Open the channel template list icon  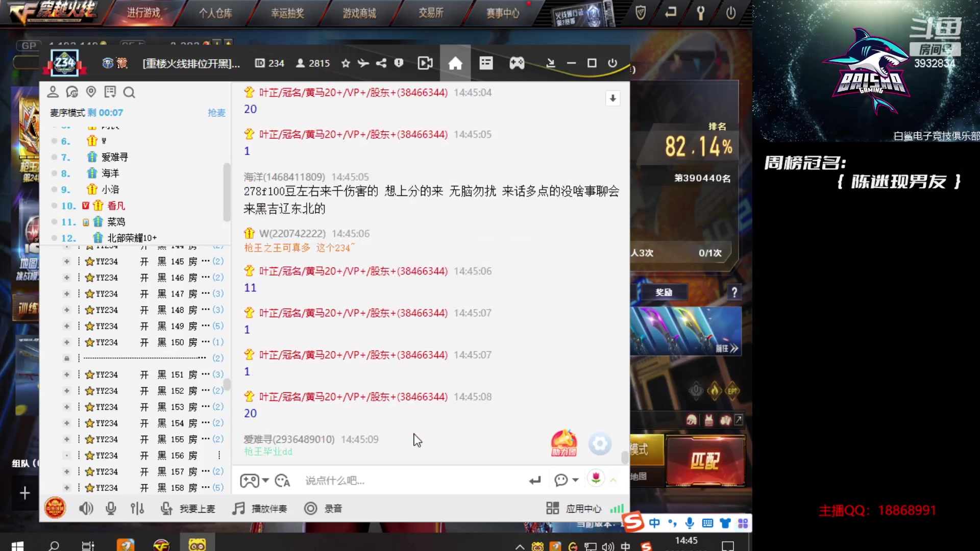point(486,63)
